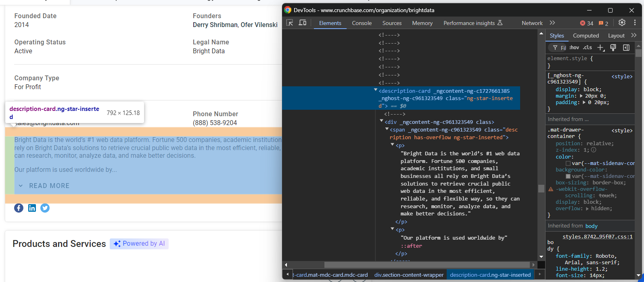Viewport: 644px width, 282px height.
Task: Maximize the DevTools window
Action: (x=610, y=10)
